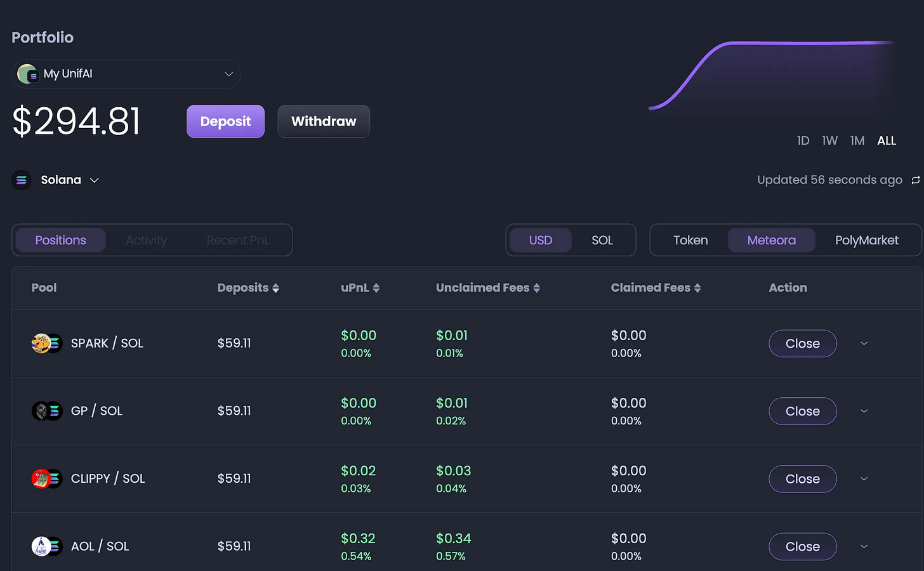Screen dimensions: 924x571
Task: Set chart range to 1W
Action: pyautogui.click(x=830, y=141)
